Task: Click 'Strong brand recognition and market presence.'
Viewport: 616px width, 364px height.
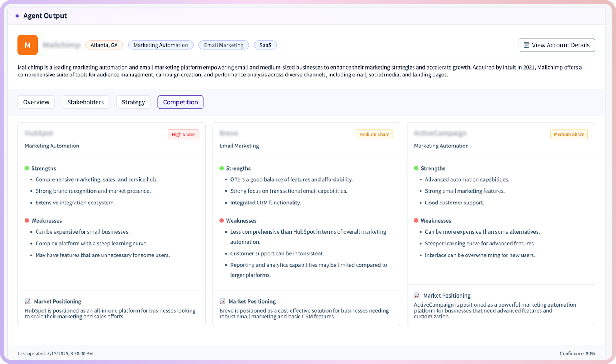Action: click(x=93, y=191)
